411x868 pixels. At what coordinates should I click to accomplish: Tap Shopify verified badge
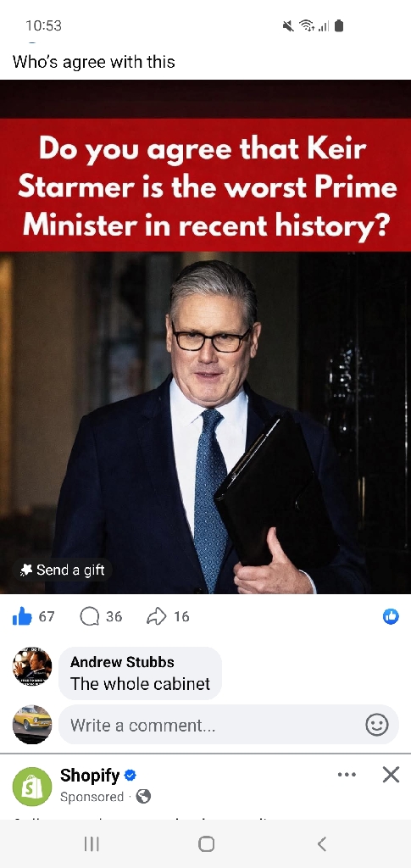click(131, 776)
